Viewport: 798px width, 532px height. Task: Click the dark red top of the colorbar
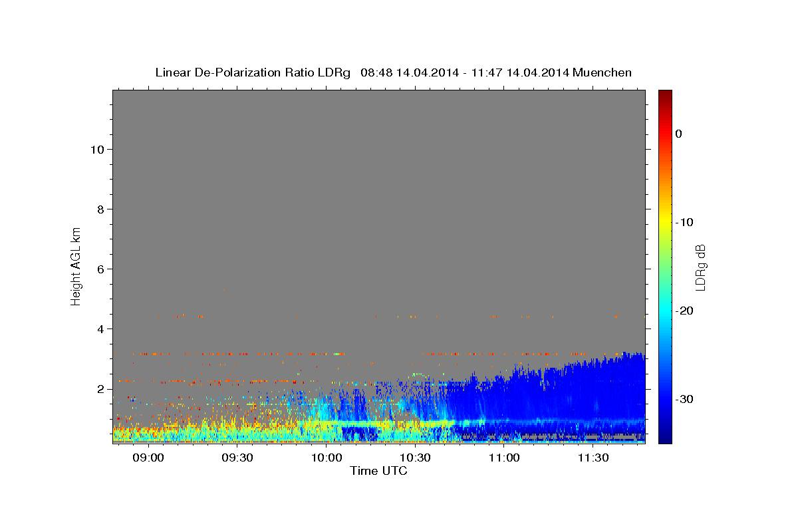coord(665,94)
